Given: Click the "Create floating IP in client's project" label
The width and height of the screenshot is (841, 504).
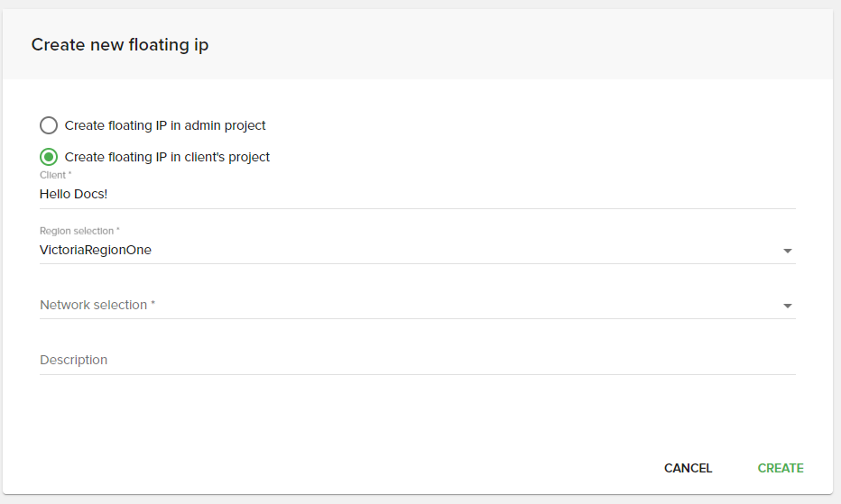Looking at the screenshot, I should [x=167, y=157].
